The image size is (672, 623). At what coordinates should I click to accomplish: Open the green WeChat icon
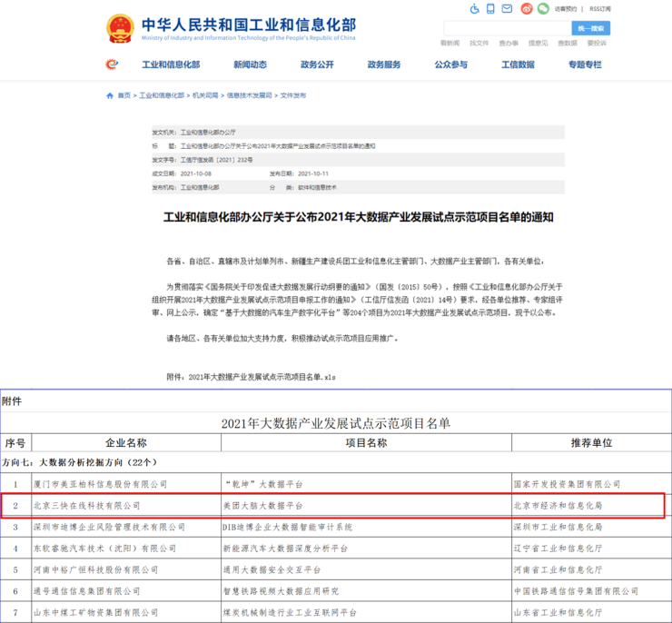tap(544, 9)
